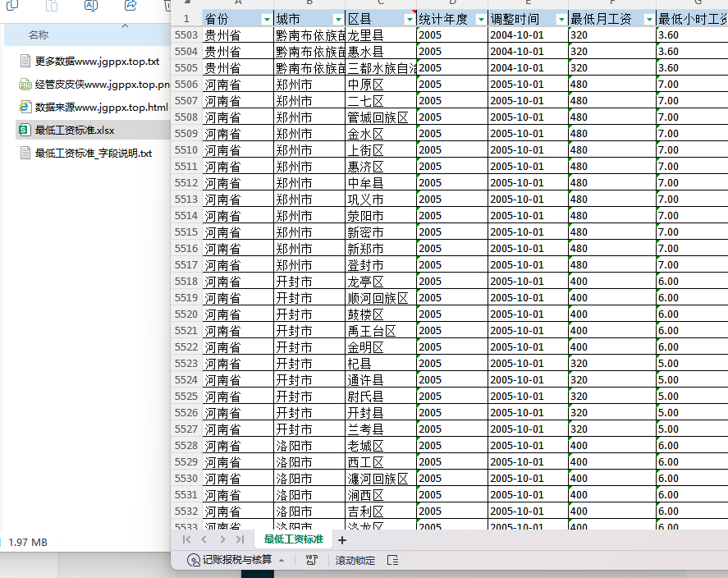Select row header 5517
The image size is (728, 578).
click(186, 265)
